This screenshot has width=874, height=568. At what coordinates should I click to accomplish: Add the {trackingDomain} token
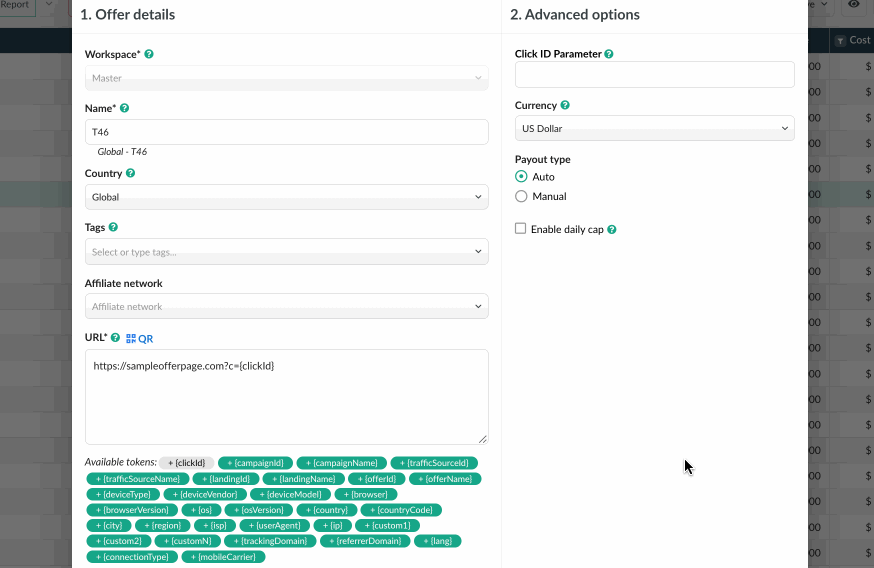270,541
